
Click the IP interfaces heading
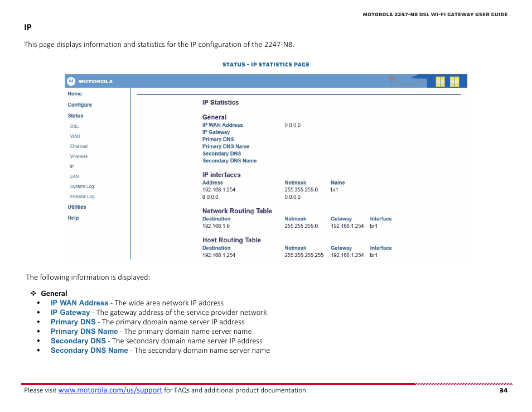(221, 175)
